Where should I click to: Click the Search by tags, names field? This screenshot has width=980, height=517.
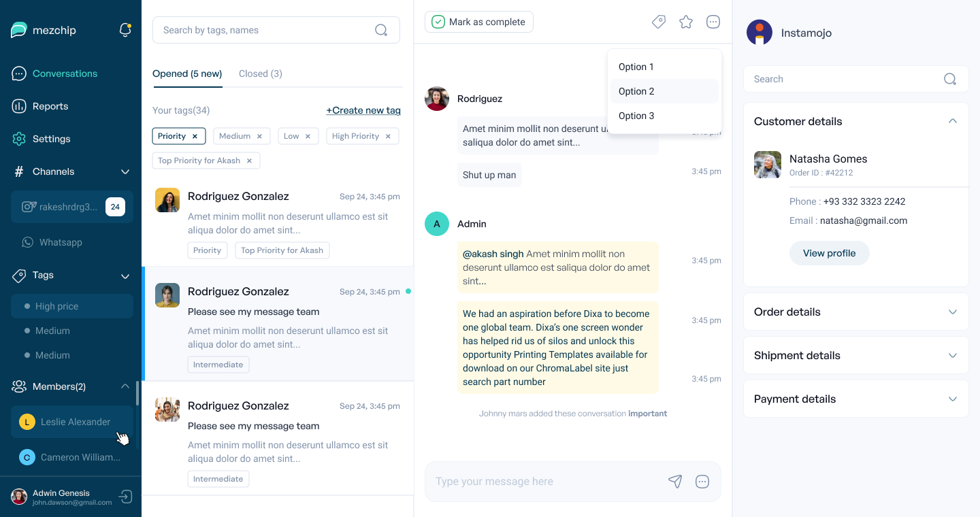click(x=265, y=30)
